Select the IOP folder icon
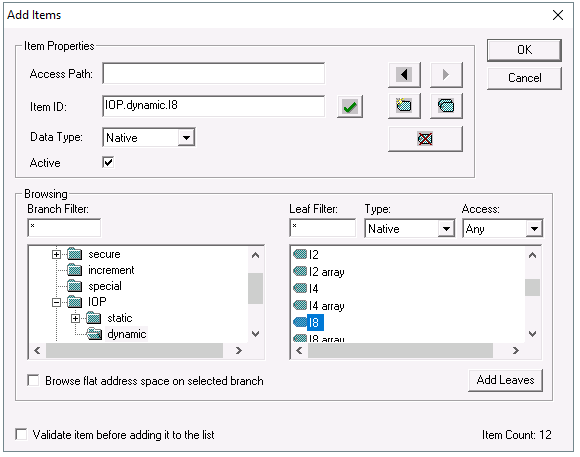580x457 pixels. [x=75, y=302]
